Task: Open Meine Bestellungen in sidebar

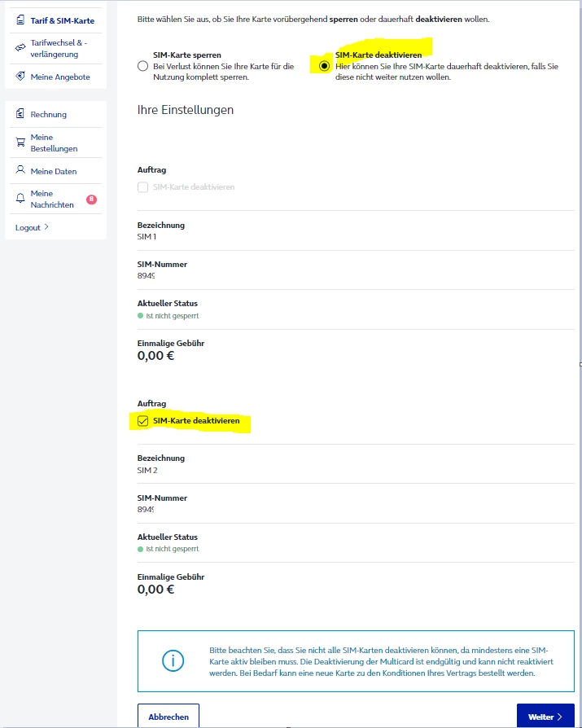Action: 55,143
